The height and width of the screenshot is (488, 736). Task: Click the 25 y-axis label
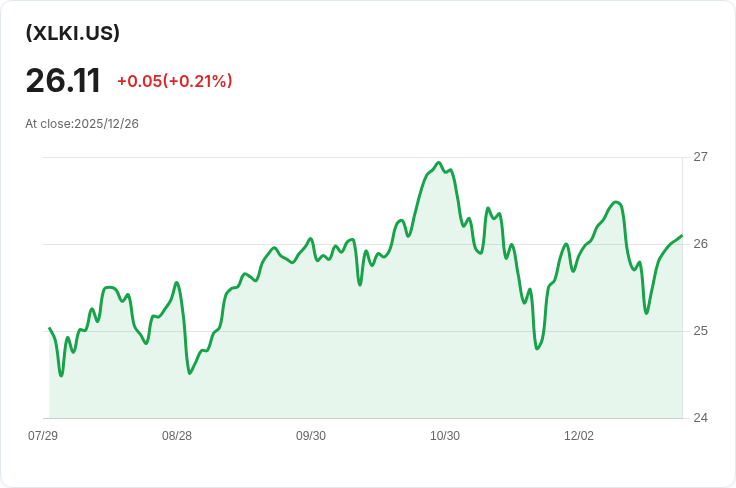(700, 331)
